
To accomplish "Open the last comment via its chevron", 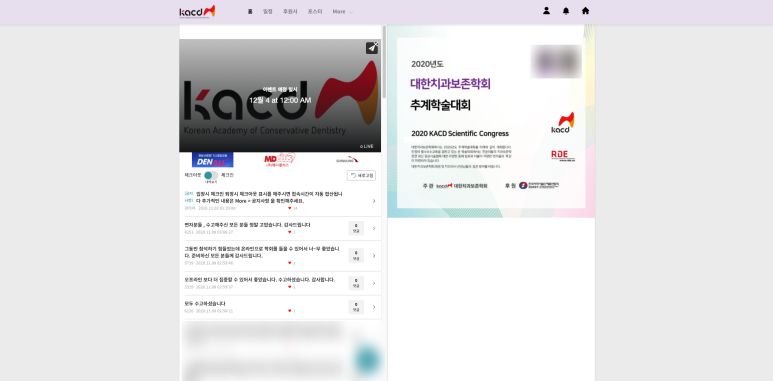I will (x=374, y=307).
